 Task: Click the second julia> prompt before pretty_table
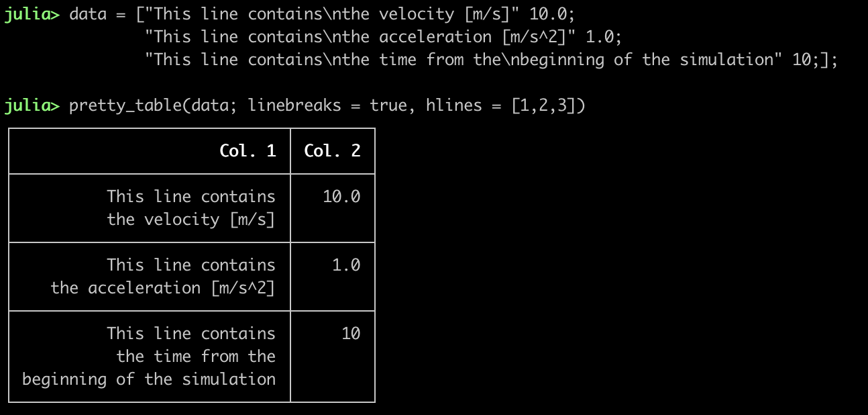(x=32, y=105)
